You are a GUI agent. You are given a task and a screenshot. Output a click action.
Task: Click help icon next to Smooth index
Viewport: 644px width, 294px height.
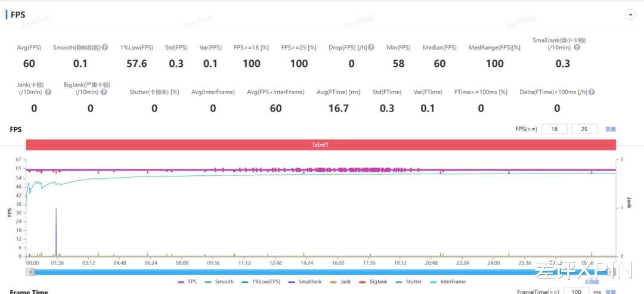(105, 48)
